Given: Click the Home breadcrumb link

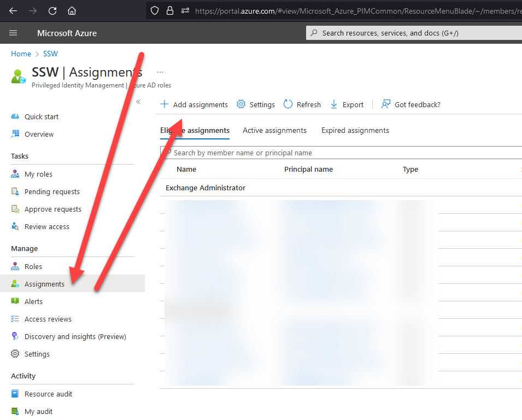Looking at the screenshot, I should click(x=21, y=54).
